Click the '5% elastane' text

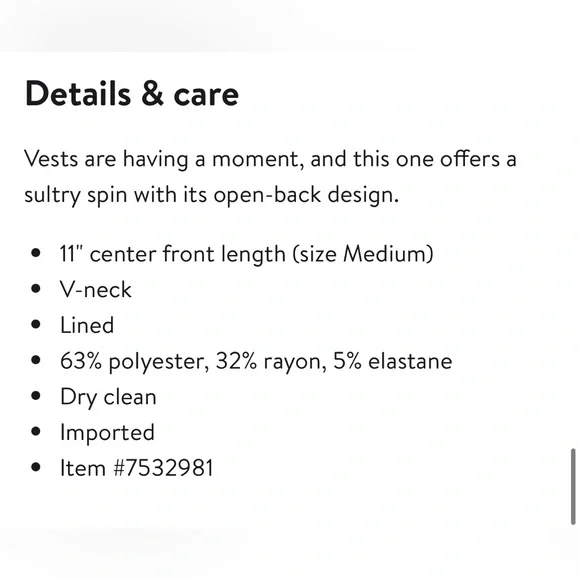click(392, 361)
